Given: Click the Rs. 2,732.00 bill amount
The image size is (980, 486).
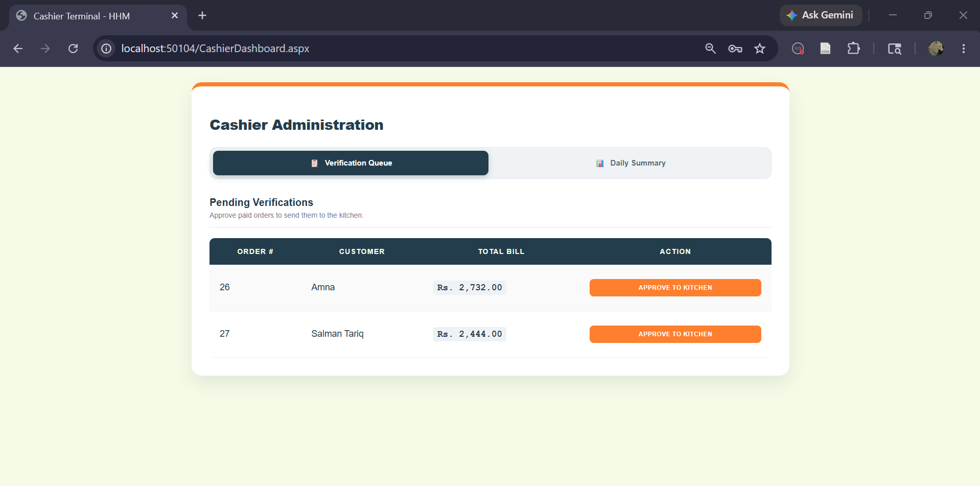Looking at the screenshot, I should (470, 288).
